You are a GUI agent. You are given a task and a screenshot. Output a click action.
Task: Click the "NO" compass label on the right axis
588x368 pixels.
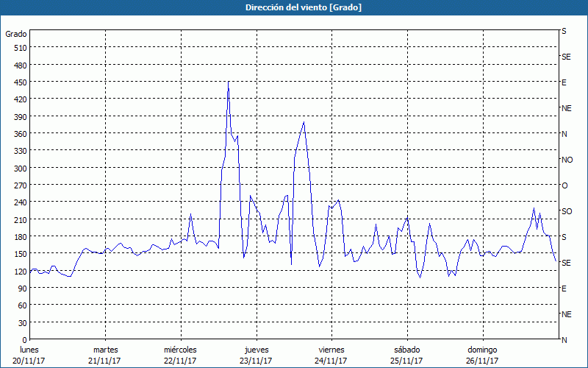coord(567,160)
